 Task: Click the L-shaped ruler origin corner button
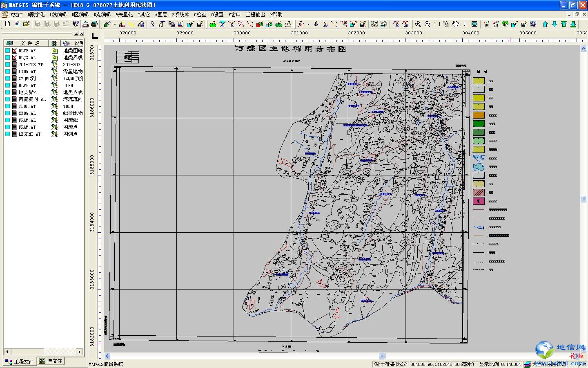point(94,36)
